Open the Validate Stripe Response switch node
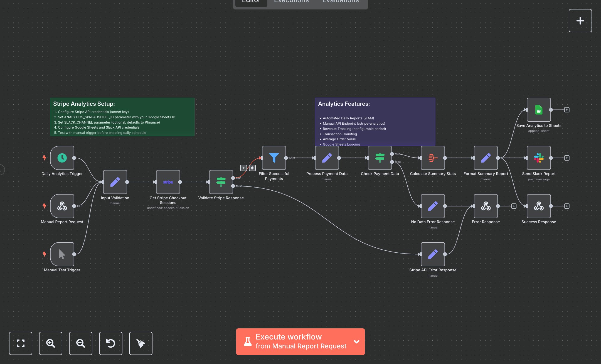Screen dimensions: 601x364 tap(221, 182)
